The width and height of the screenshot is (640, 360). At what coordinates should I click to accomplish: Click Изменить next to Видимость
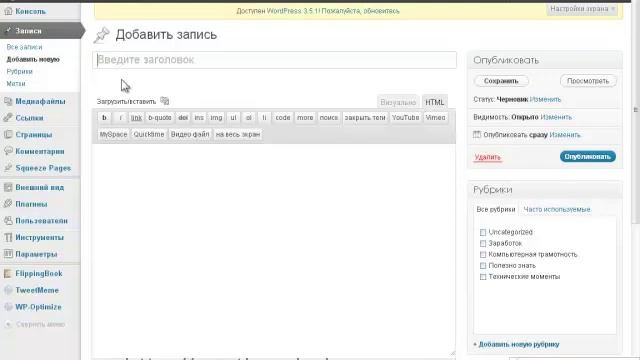[556, 117]
